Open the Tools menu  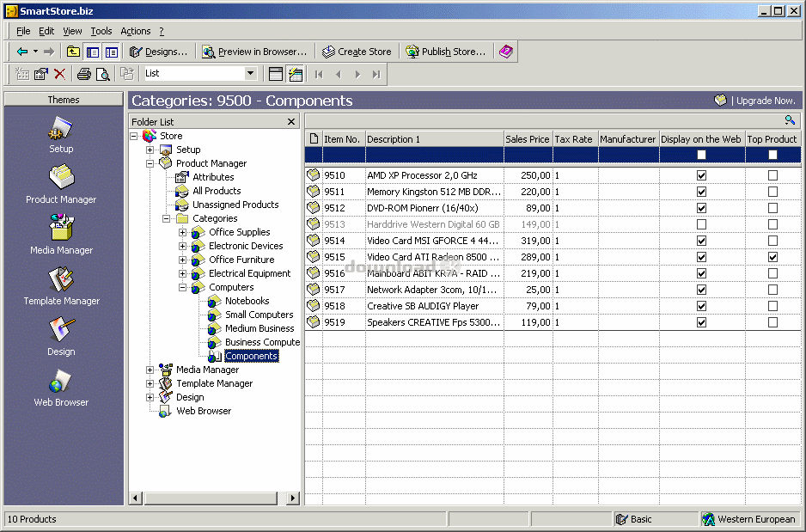tap(101, 31)
